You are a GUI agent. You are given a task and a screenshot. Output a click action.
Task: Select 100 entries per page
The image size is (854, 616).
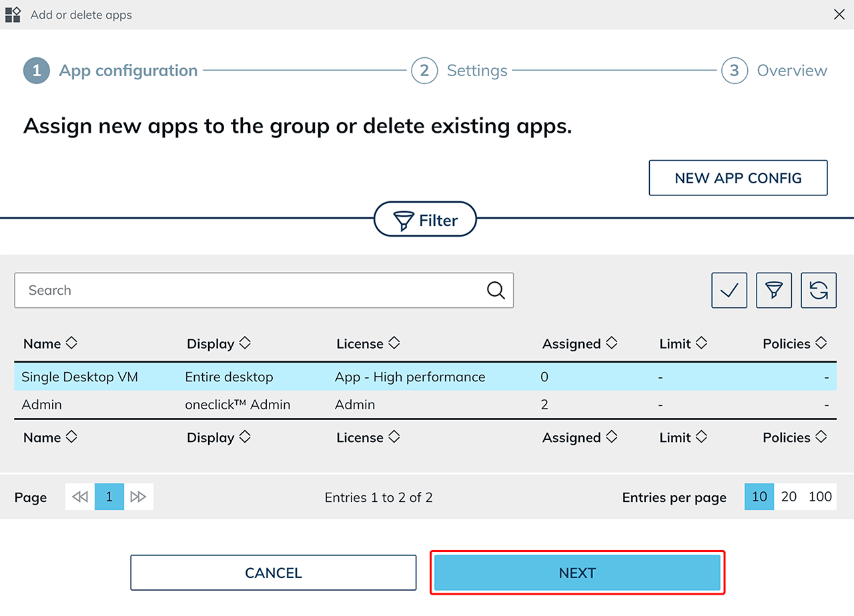click(x=820, y=497)
